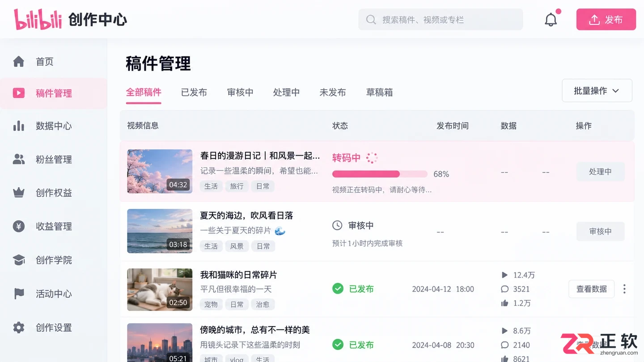Click the 审核中 button for the seaside video
The width and height of the screenshot is (644, 362).
(x=600, y=232)
